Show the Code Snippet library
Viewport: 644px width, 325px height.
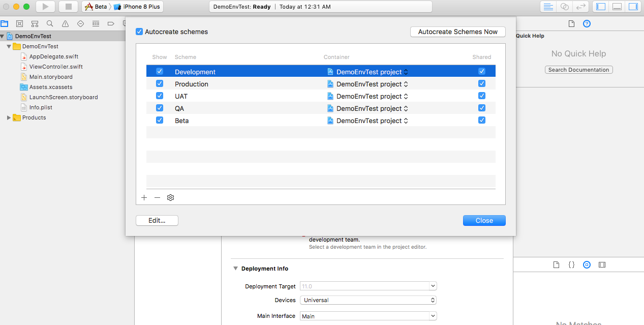click(571, 265)
